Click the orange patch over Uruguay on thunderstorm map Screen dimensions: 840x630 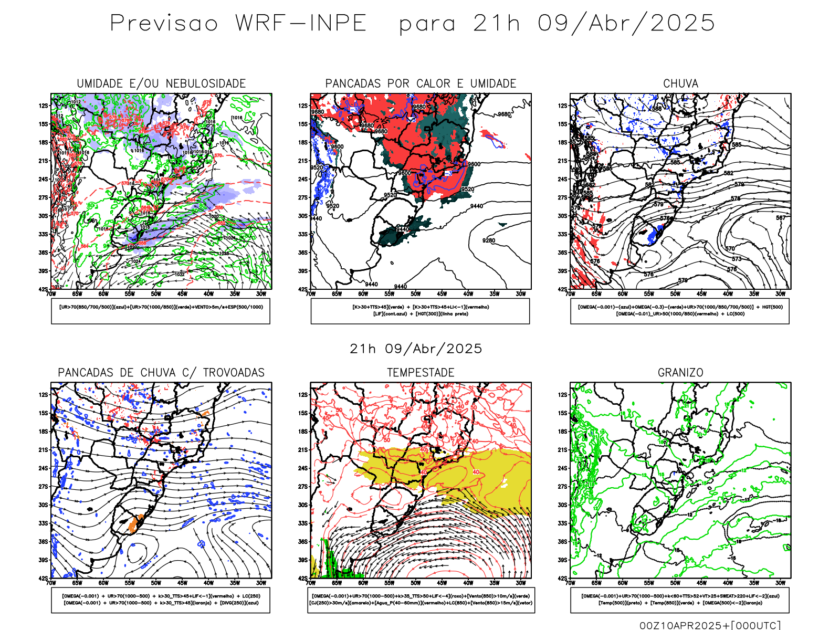point(136,524)
